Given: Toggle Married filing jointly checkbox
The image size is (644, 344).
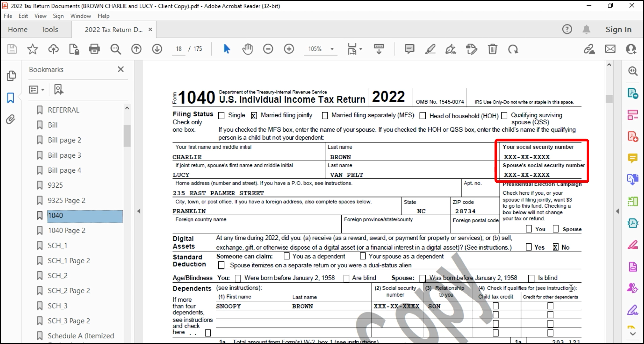Looking at the screenshot, I should coord(254,116).
